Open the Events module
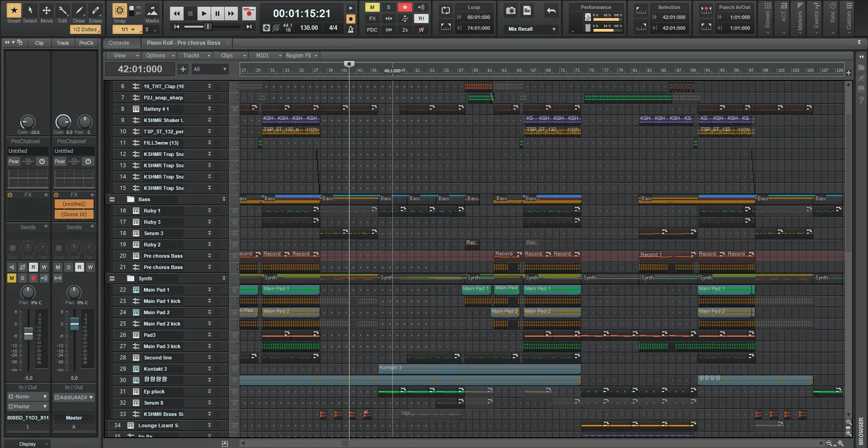 click(816, 18)
